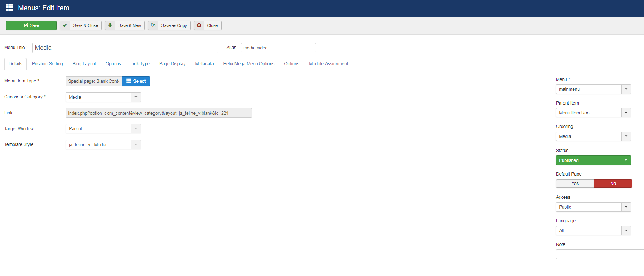The image size is (644, 276).
Task: Switch to the Blog Layout tab
Action: tap(84, 64)
